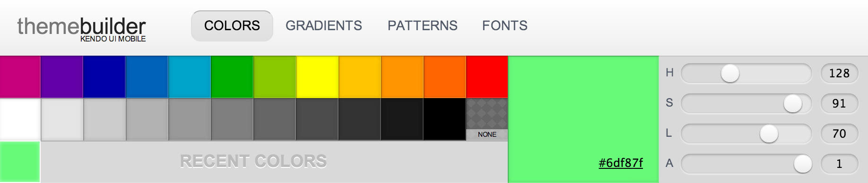Pick the magenta color swatch
Screen dimensions: 868x183
pyautogui.click(x=20, y=77)
